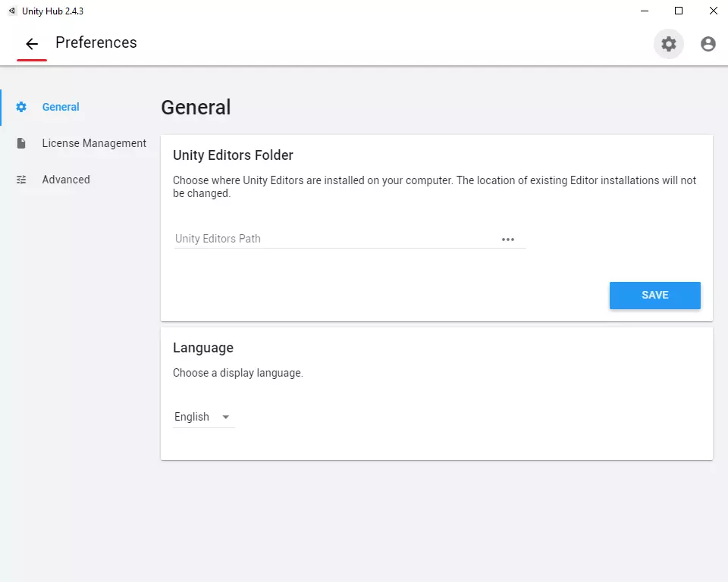The width and height of the screenshot is (728, 582).
Task: Click the back arrow beside Preferences
Action: point(32,44)
